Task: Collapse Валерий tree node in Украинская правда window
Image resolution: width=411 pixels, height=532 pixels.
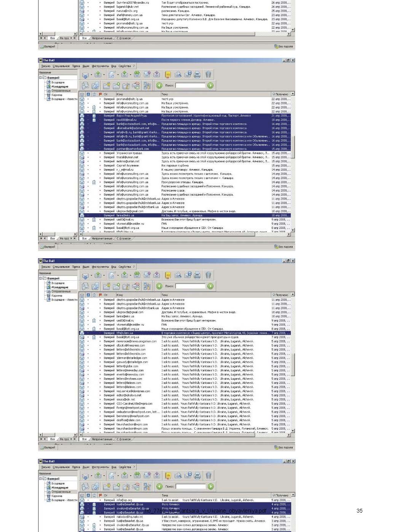Action: [41, 78]
